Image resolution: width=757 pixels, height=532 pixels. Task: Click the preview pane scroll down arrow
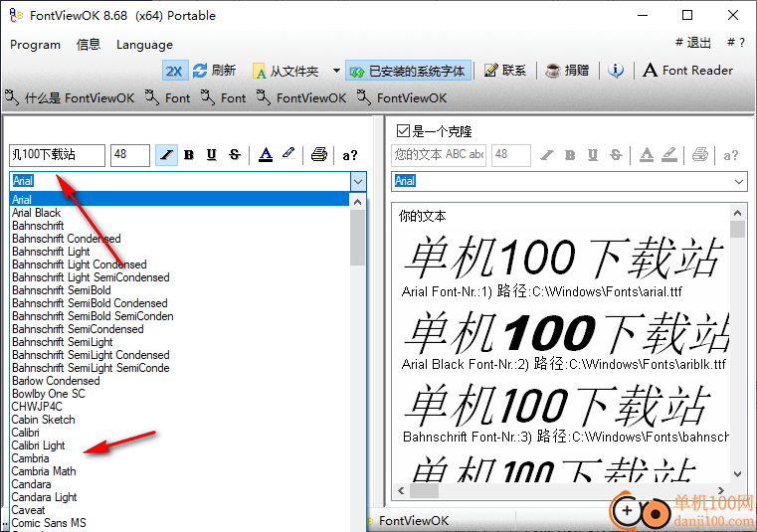[737, 474]
